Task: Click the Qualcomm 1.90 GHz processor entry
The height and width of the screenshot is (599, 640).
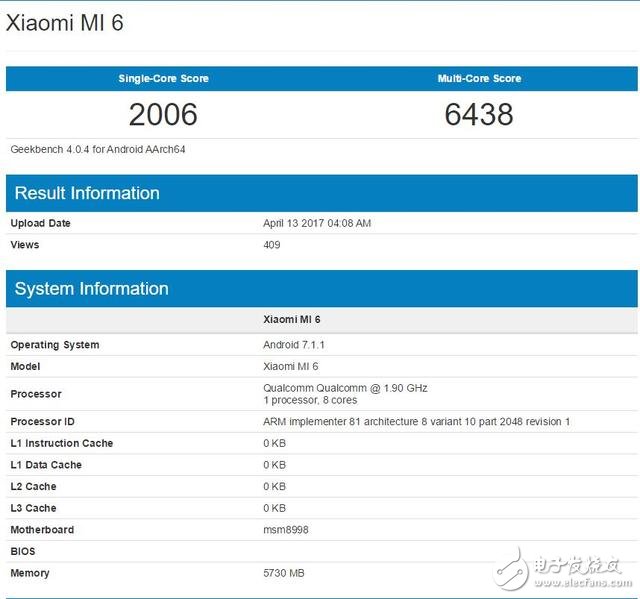Action: pyautogui.click(x=345, y=388)
